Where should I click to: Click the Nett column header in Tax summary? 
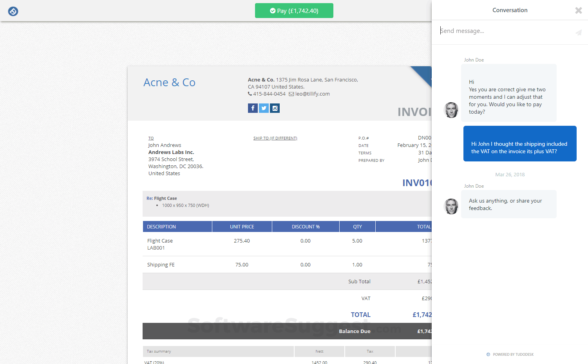[x=320, y=351]
